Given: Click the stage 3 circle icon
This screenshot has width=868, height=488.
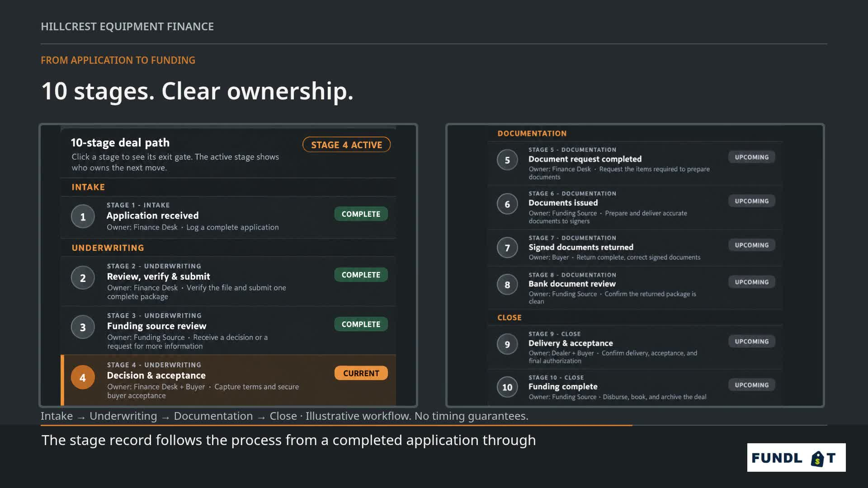Looking at the screenshot, I should tap(83, 327).
